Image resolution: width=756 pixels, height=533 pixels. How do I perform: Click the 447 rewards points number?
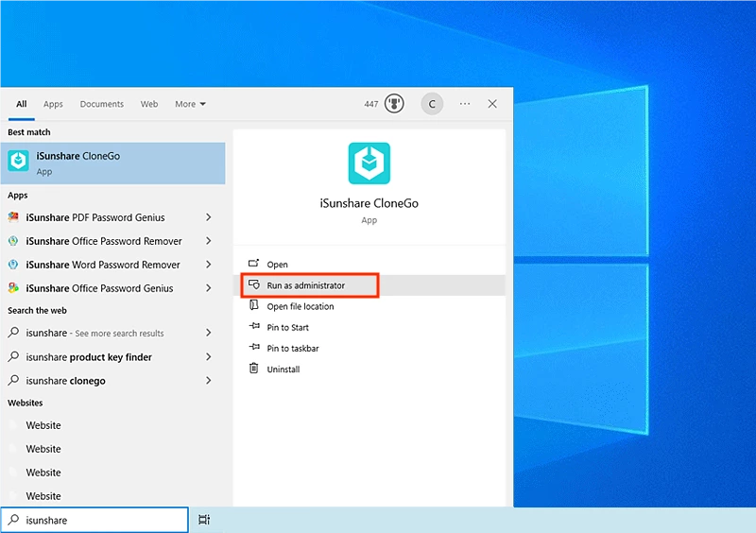[371, 104]
